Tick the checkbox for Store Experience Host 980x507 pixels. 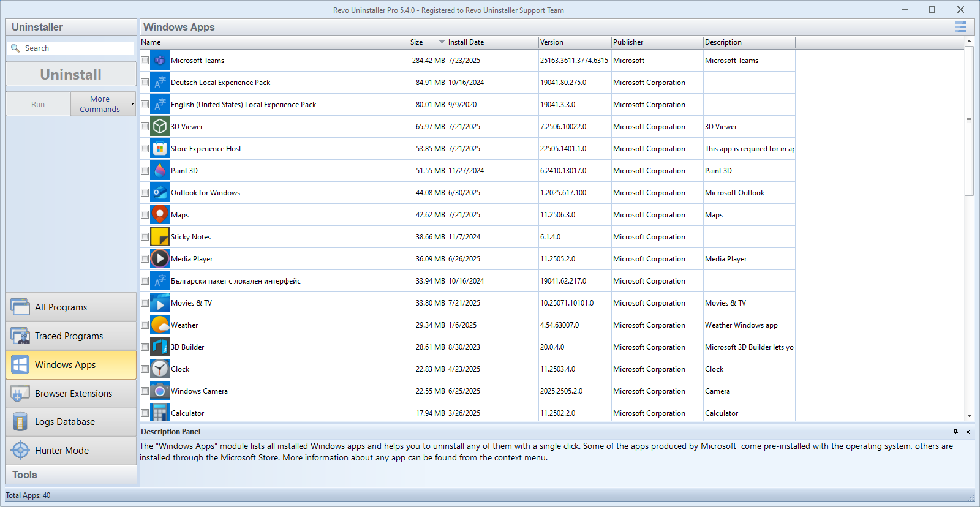145,149
